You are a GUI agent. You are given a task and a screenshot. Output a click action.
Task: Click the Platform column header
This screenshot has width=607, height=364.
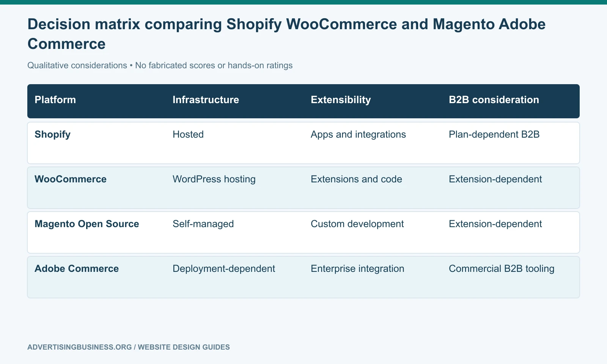click(55, 100)
